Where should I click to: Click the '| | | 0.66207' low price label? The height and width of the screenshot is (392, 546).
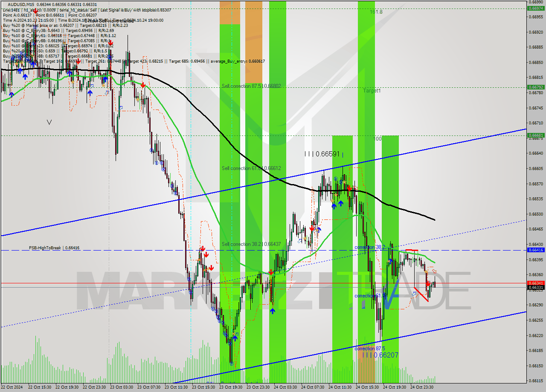(380, 355)
